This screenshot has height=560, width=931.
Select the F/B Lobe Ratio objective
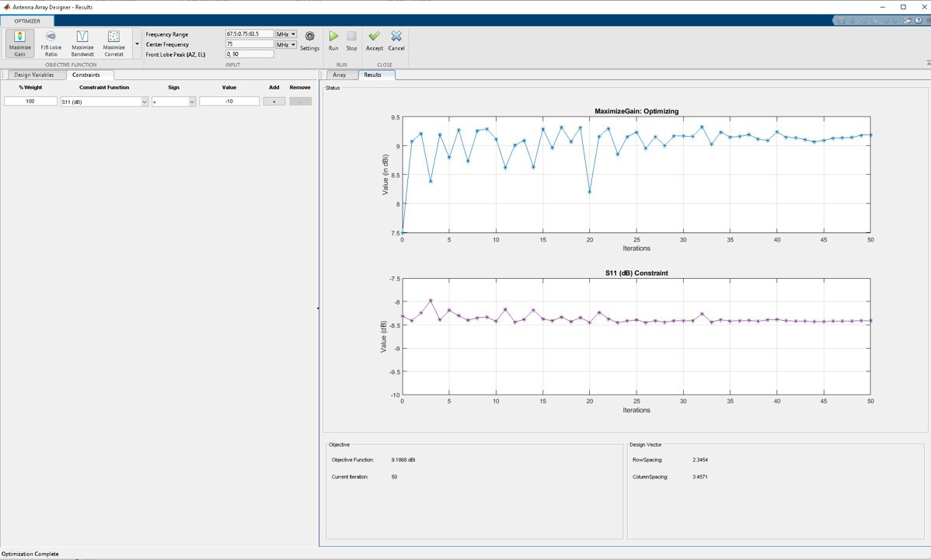51,43
